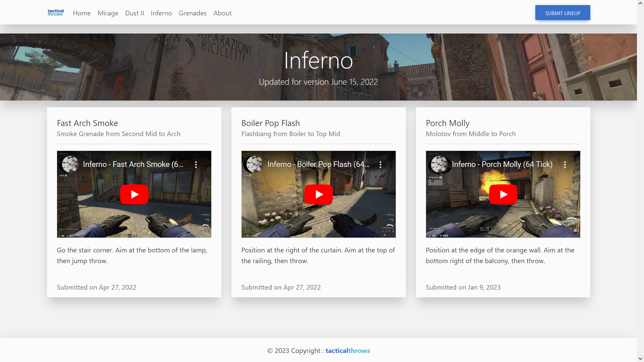The height and width of the screenshot is (362, 644).
Task: Play the Fast Arch Smoke video
Action: coord(134,194)
